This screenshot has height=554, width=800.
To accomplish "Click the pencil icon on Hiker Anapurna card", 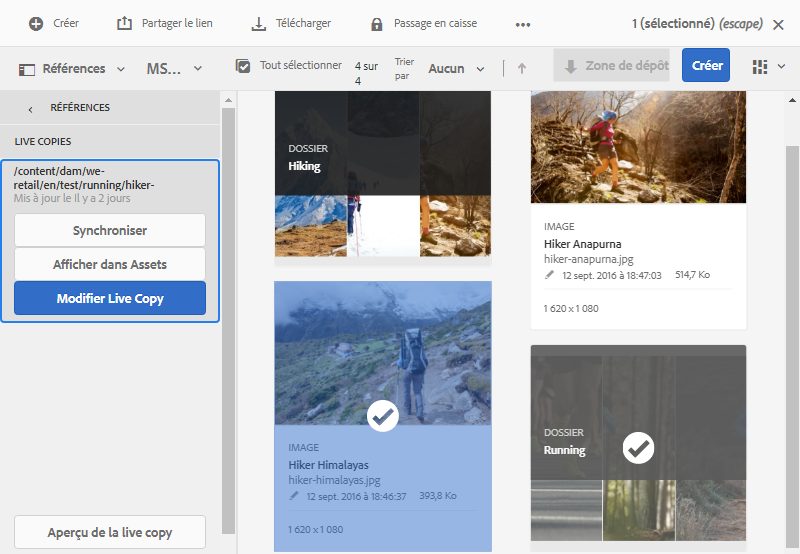I will (x=549, y=275).
